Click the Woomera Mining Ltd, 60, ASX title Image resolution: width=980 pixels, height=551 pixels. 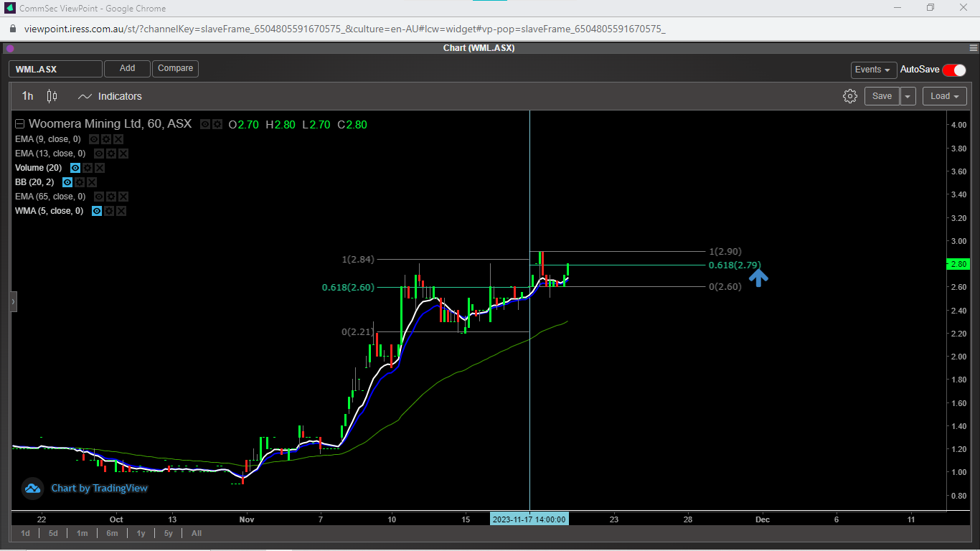click(x=110, y=124)
